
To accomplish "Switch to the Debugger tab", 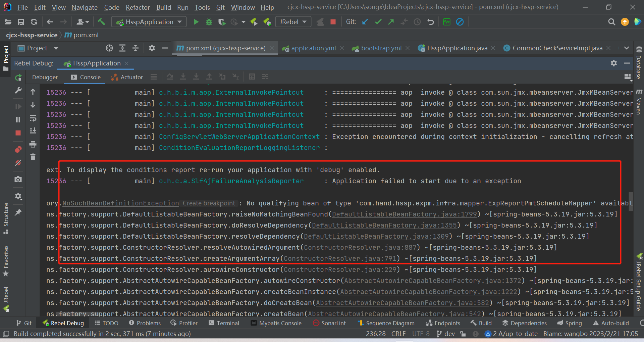I will (x=45, y=77).
